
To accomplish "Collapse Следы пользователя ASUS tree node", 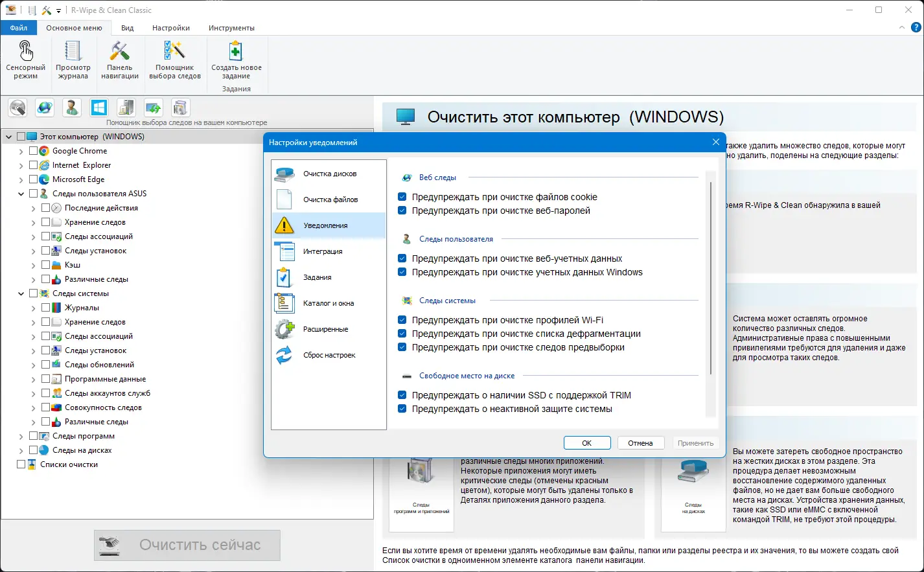I will point(21,193).
